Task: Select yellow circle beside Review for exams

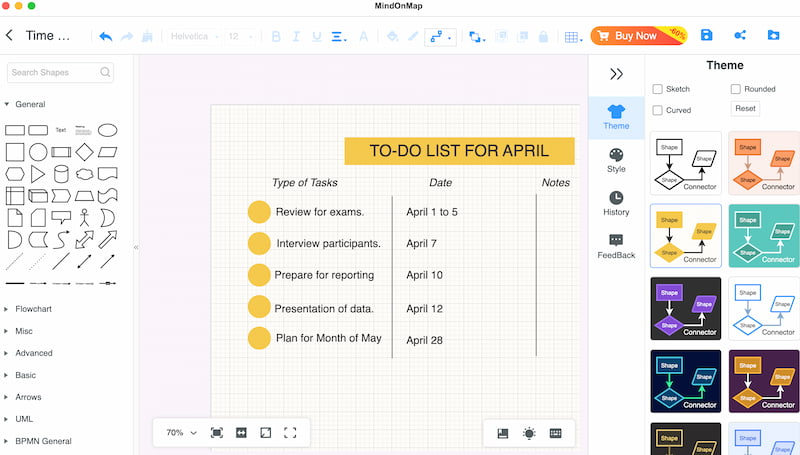Action: 259,212
